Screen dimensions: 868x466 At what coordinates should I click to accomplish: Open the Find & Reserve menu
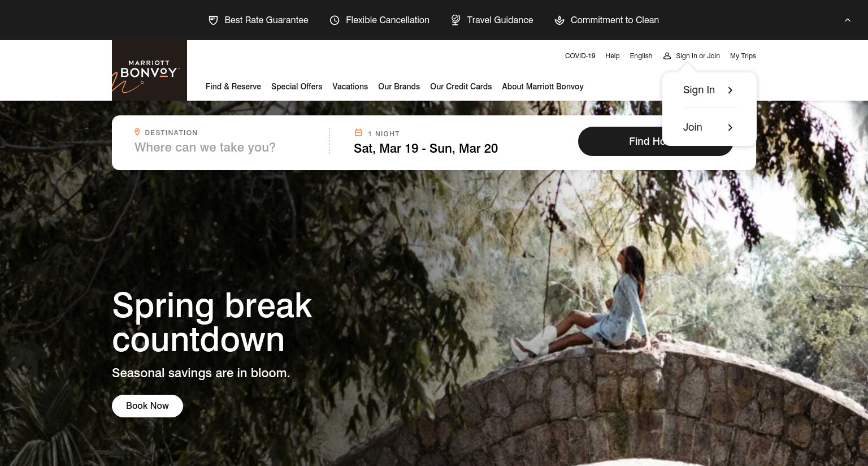point(233,87)
